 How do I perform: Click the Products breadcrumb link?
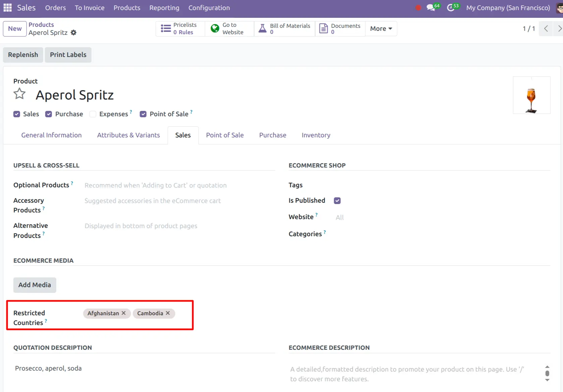[x=41, y=24]
